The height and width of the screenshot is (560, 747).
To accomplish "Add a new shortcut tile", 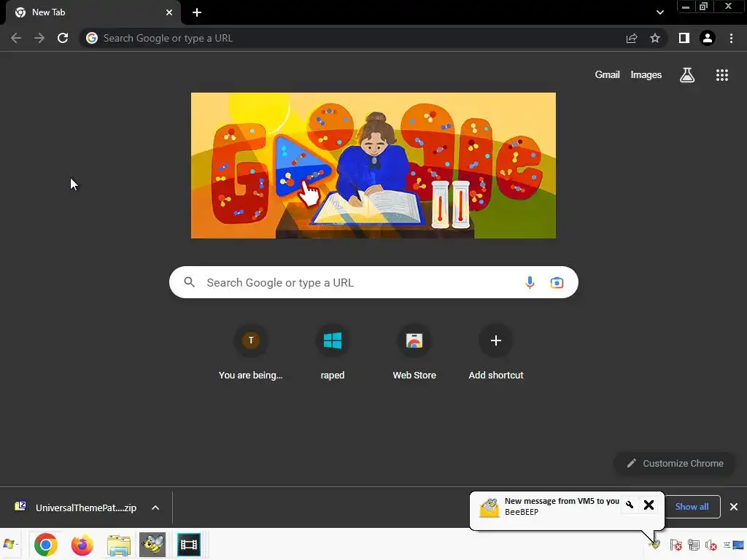I will click(496, 353).
